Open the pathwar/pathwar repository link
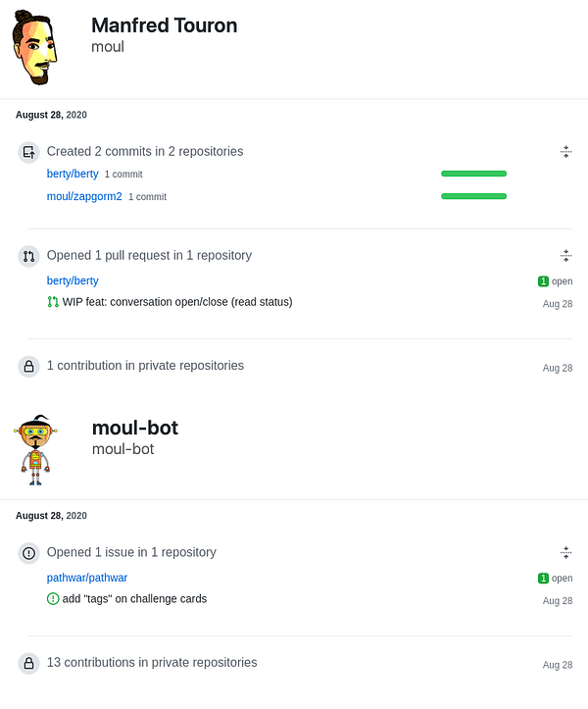This screenshot has width=588, height=709. (x=87, y=578)
